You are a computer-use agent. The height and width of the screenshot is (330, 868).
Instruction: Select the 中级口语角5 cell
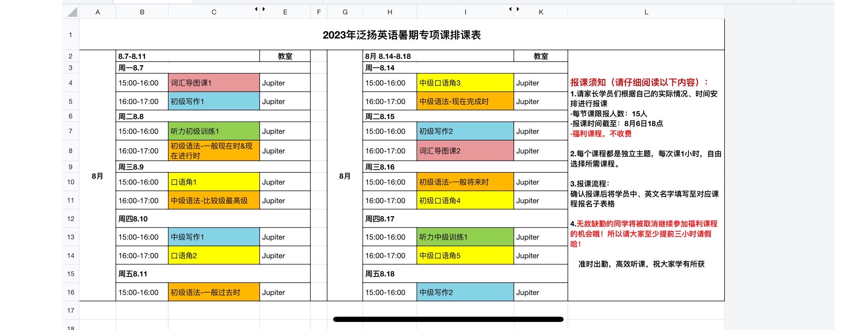[x=465, y=255]
